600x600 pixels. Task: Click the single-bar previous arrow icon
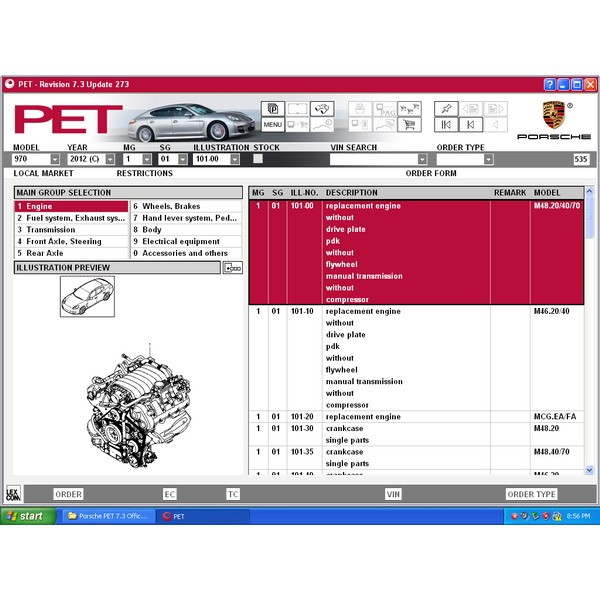(x=470, y=124)
